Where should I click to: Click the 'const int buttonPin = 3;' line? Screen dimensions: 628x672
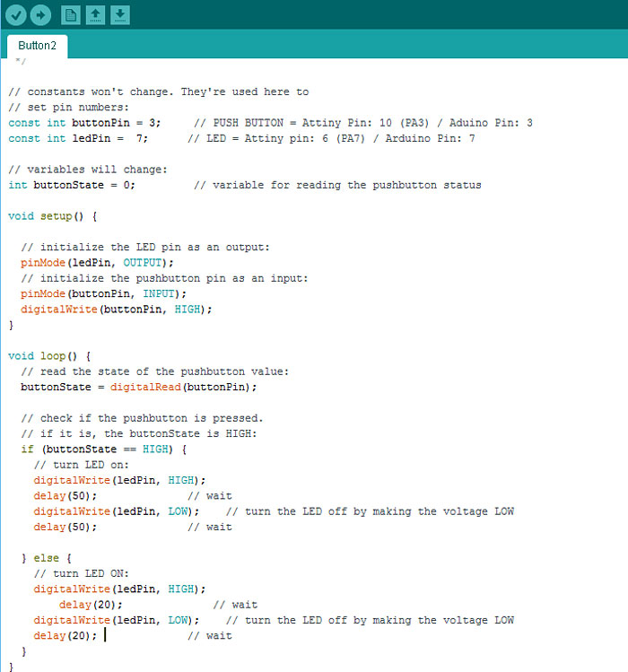84,123
